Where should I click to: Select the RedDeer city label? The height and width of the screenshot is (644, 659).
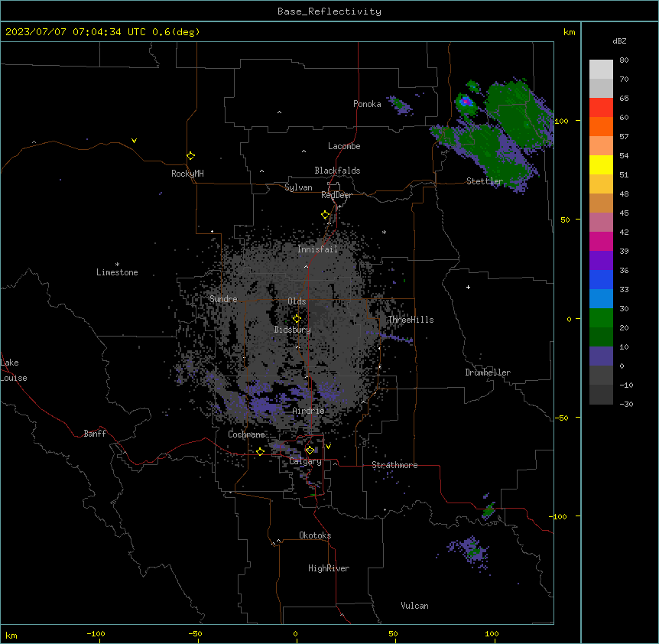click(x=336, y=195)
